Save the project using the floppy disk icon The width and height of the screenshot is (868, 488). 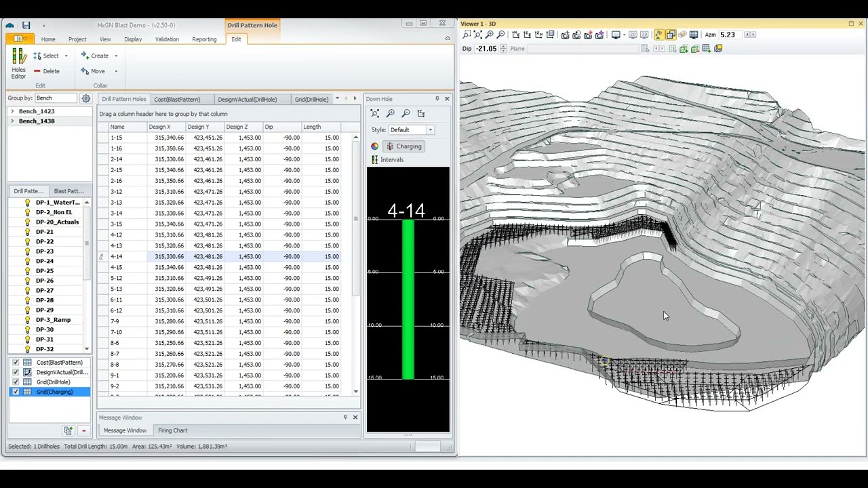26,26
